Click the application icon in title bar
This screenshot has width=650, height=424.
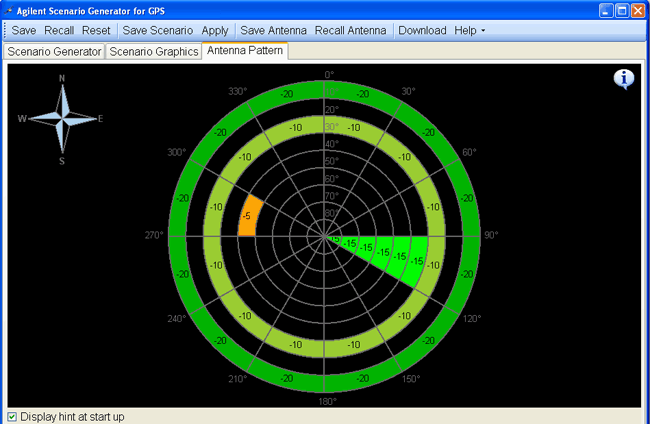pos(9,10)
